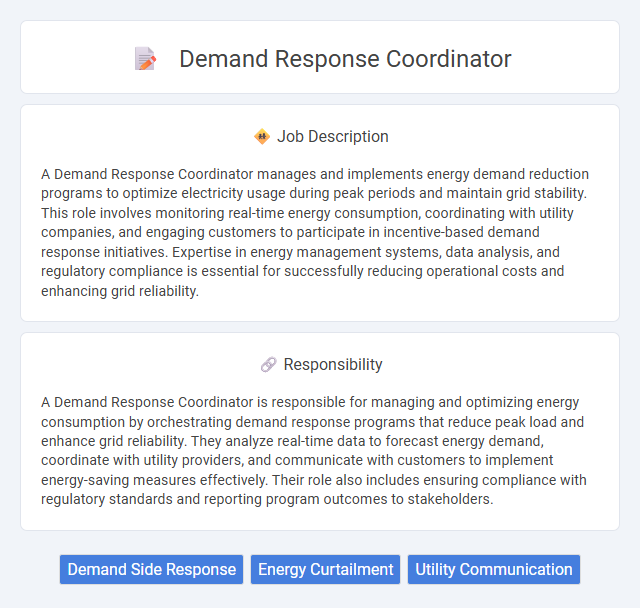Open the Utility Communication tag
Viewport: 640px width, 608px height.
(494, 569)
